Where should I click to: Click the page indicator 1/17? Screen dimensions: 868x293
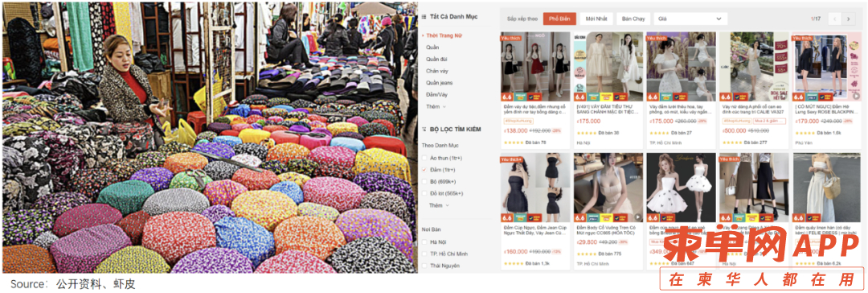816,19
